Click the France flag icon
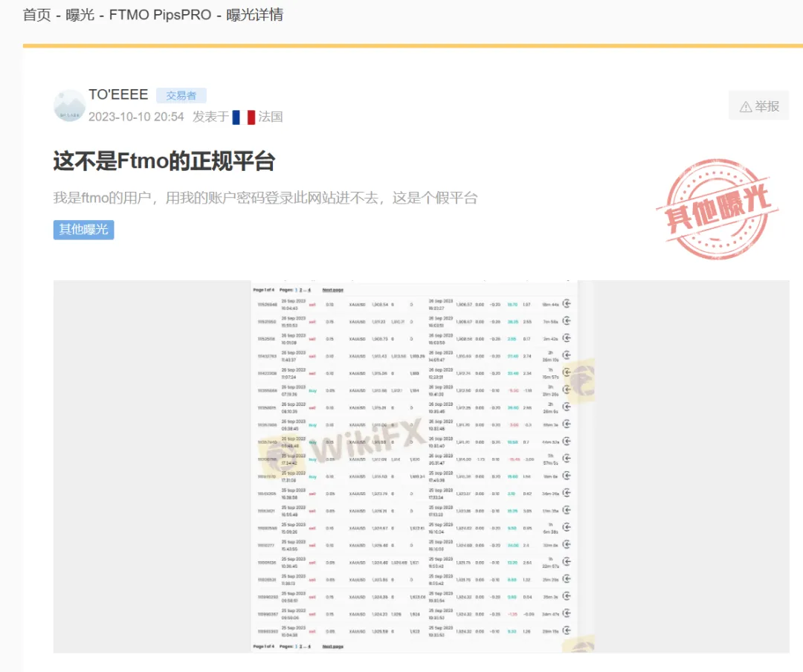Screen dimensions: 803x672 [x=244, y=117]
